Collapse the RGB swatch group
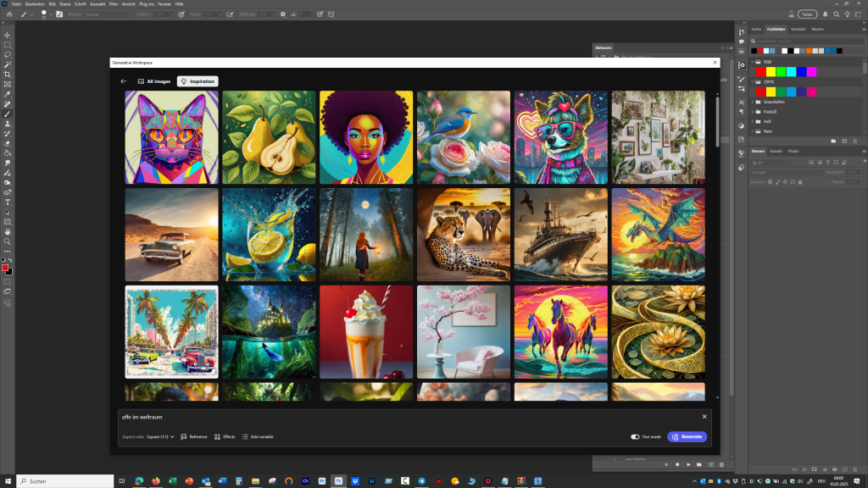 (754, 62)
